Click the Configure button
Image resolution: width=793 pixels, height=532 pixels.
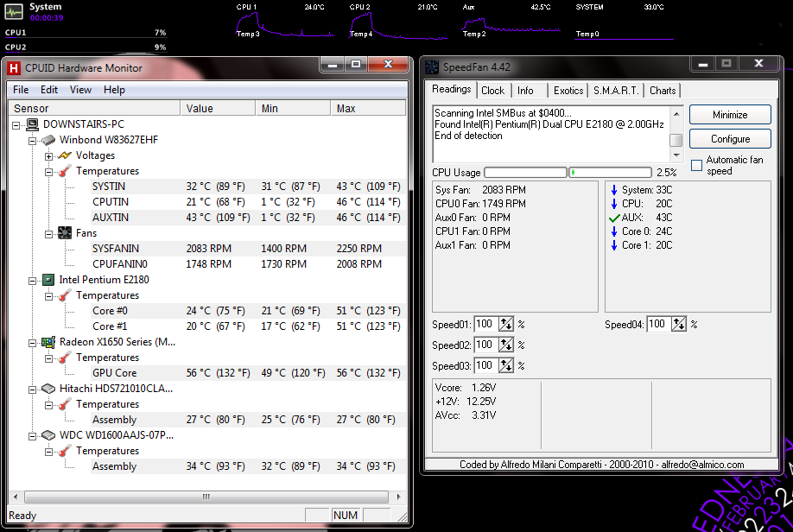(730, 139)
